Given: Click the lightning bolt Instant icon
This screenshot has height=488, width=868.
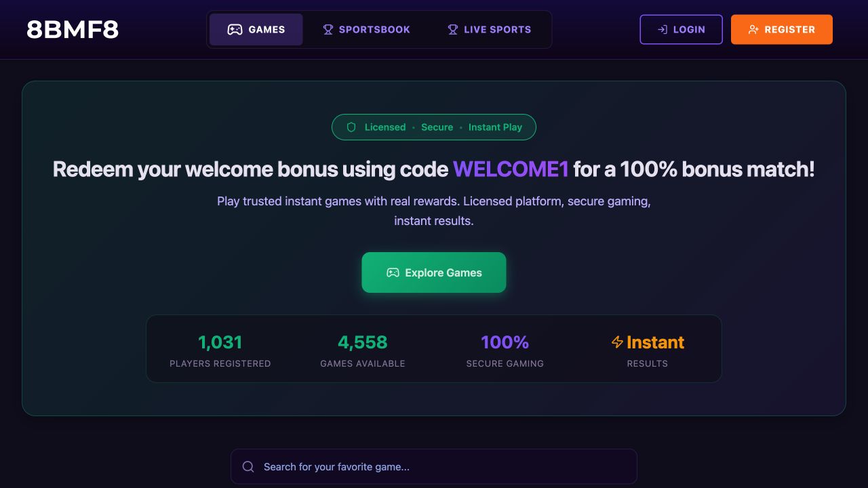Looking at the screenshot, I should point(617,342).
